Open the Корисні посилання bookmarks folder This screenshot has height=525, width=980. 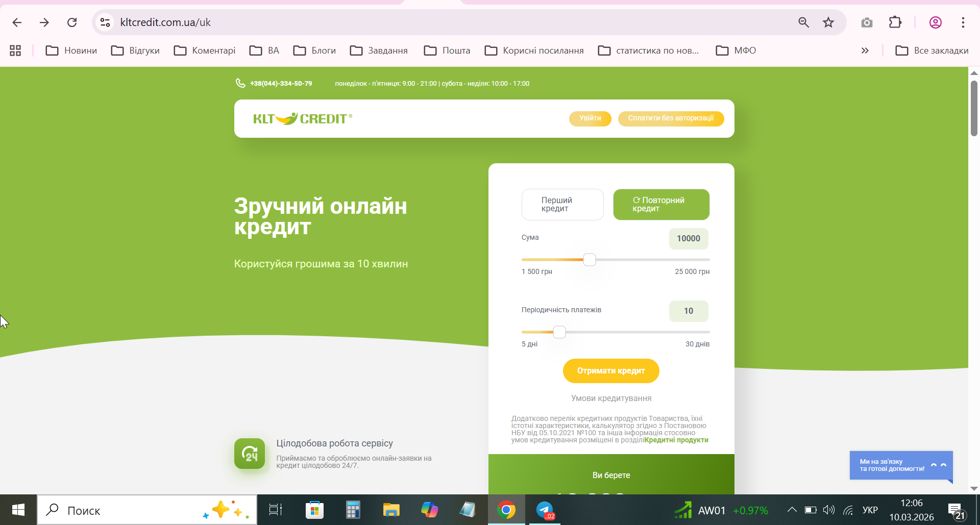pos(534,51)
